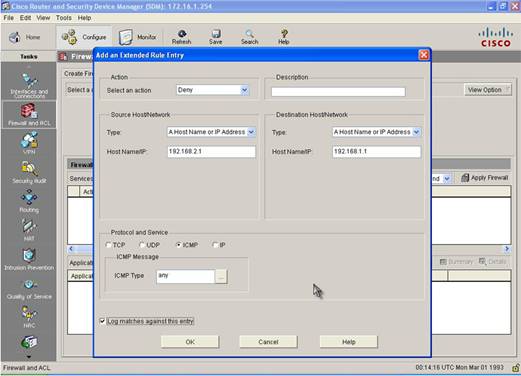Click the Cisco logo
This screenshot has height=376, width=521.
pos(496,37)
